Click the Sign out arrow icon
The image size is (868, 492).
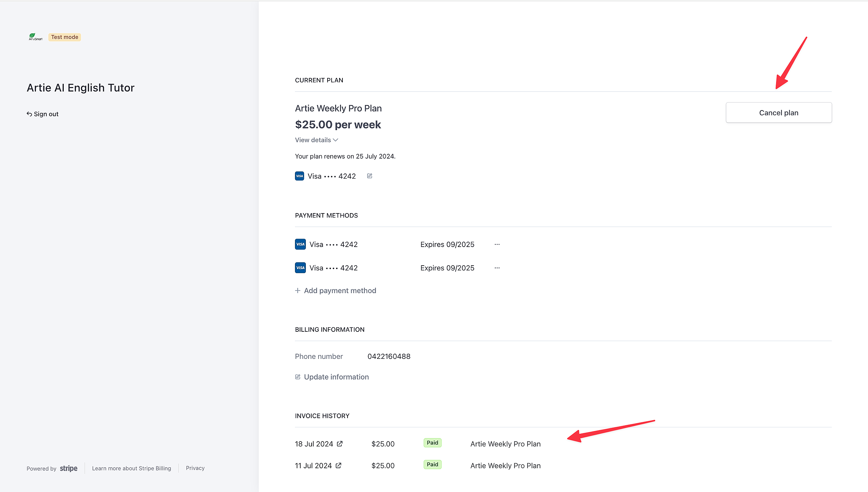29,114
